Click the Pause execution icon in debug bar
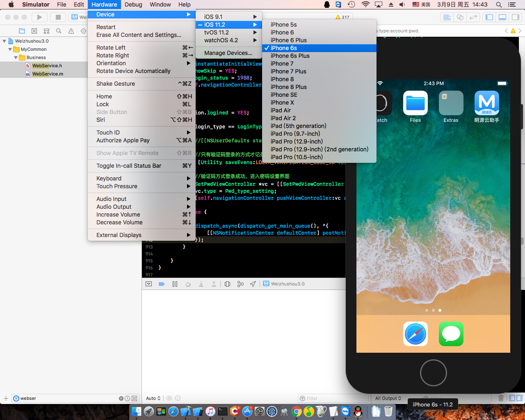Image resolution: width=525 pixels, height=420 pixels. [175, 284]
